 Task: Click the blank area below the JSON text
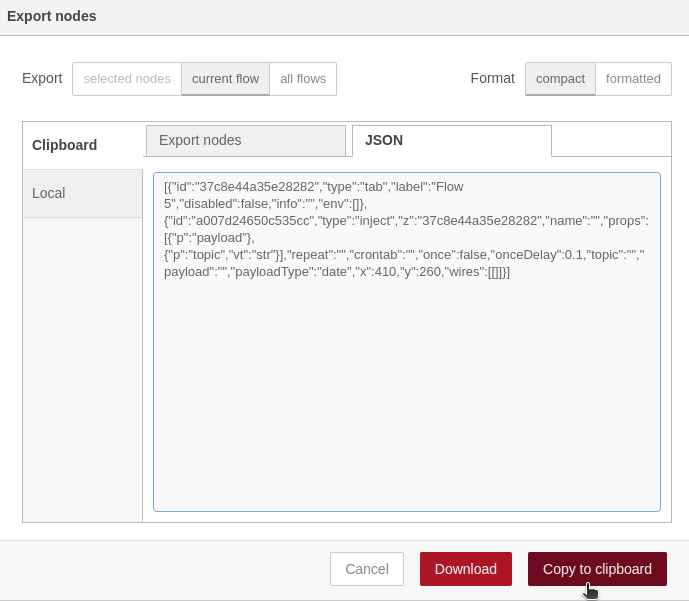406,400
